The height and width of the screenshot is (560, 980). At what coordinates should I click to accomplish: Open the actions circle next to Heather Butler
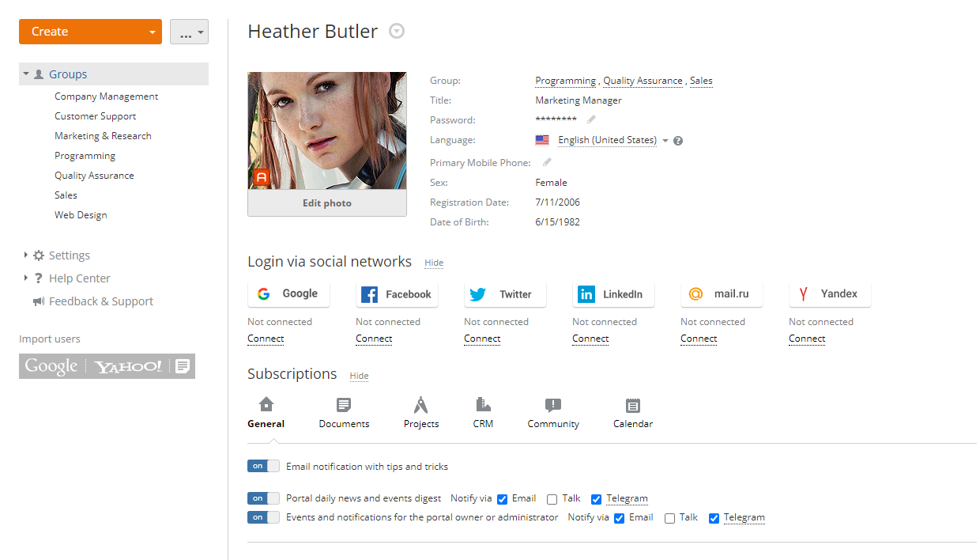pyautogui.click(x=397, y=32)
